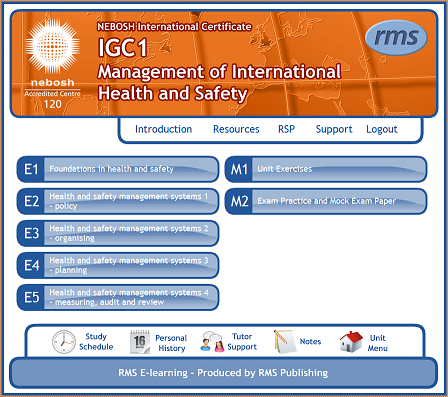Go to the Support menu item

coord(334,129)
